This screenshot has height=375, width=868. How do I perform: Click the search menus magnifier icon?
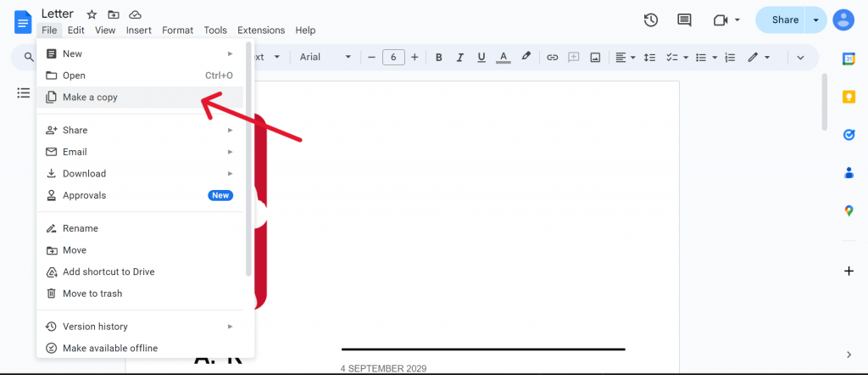click(30, 57)
